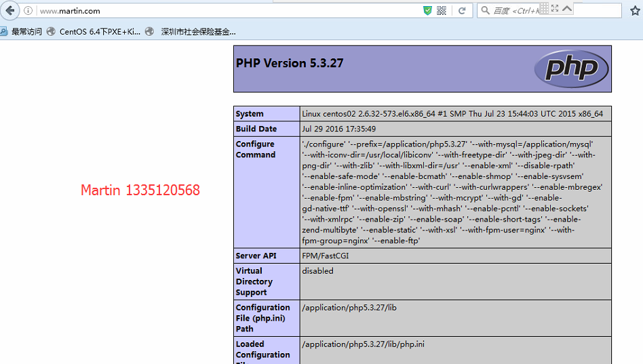The height and width of the screenshot is (364, 643).
Task: Click the /application/php5.3.27/lib value
Action: pyautogui.click(x=349, y=308)
